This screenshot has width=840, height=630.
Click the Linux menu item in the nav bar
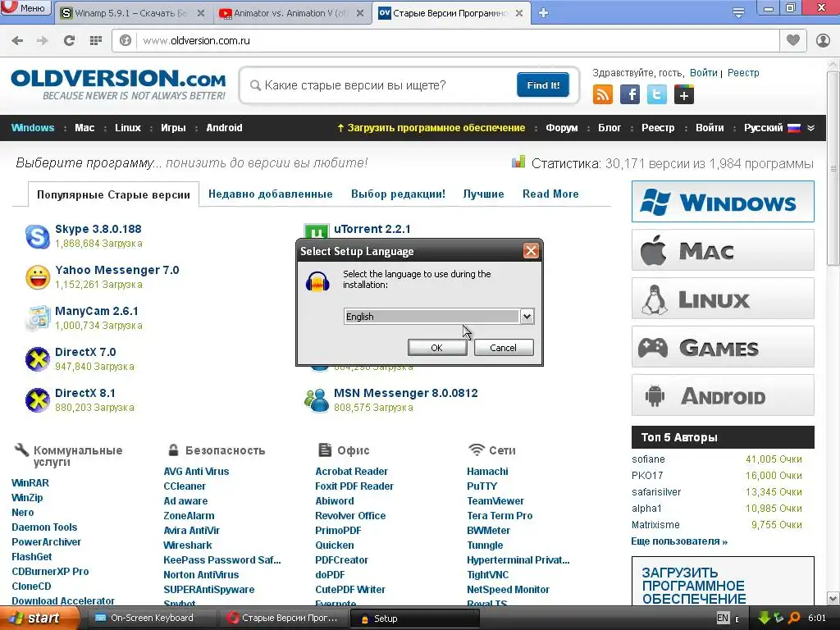pyautogui.click(x=127, y=128)
